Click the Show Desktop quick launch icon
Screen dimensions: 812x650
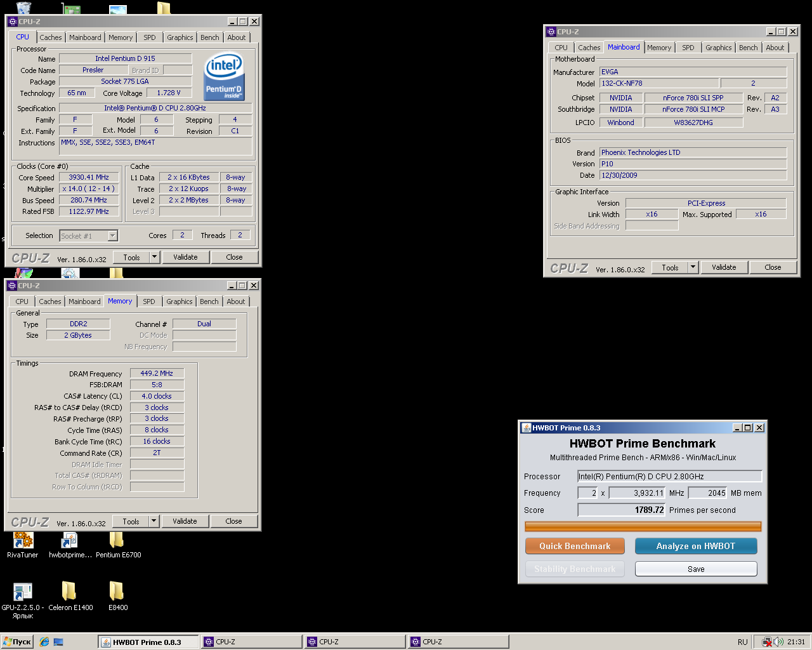(x=58, y=642)
